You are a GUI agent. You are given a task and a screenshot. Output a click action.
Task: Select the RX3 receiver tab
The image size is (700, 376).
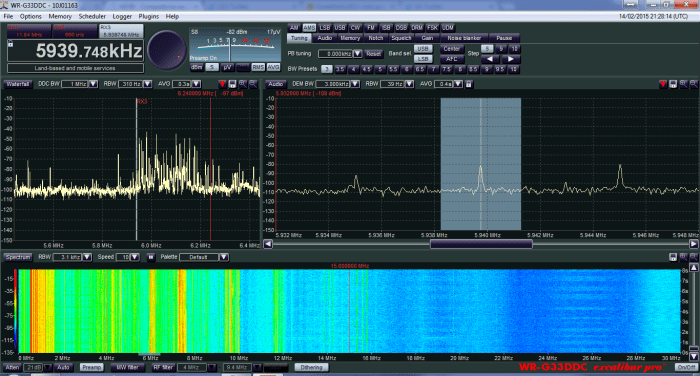coord(121,31)
